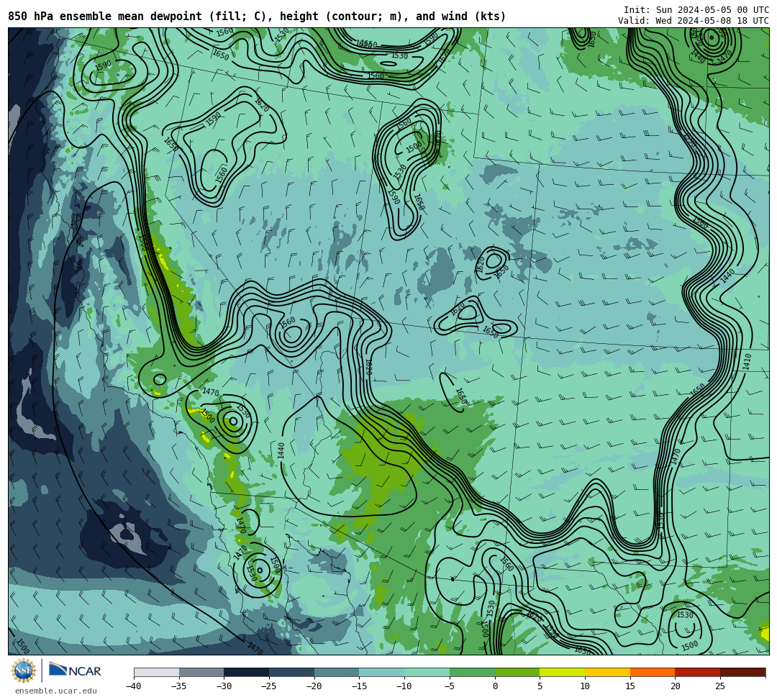The height and width of the screenshot is (700, 777).
Task: Click the 10 colorbar tick label
Action: pos(585,686)
